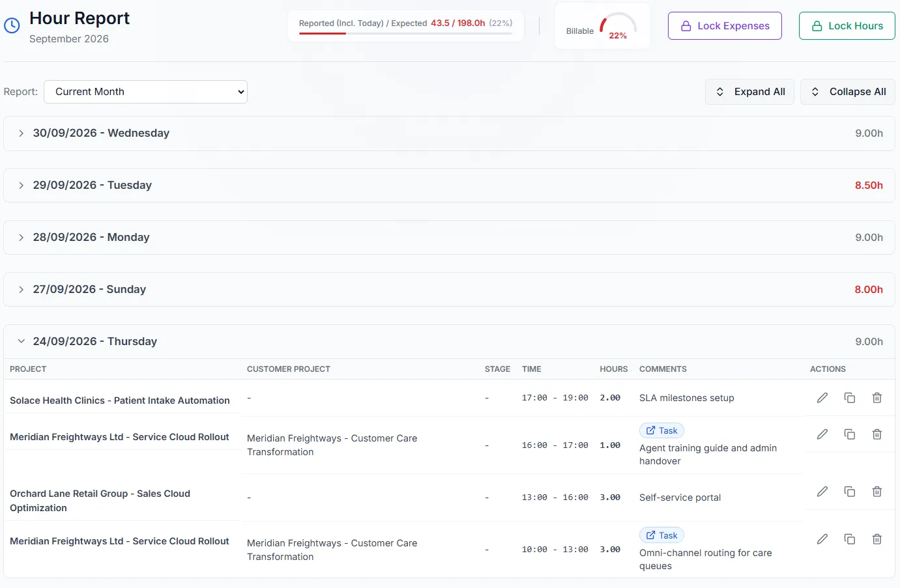Delete the Agent training guide entry
900x588 pixels.
click(x=877, y=434)
